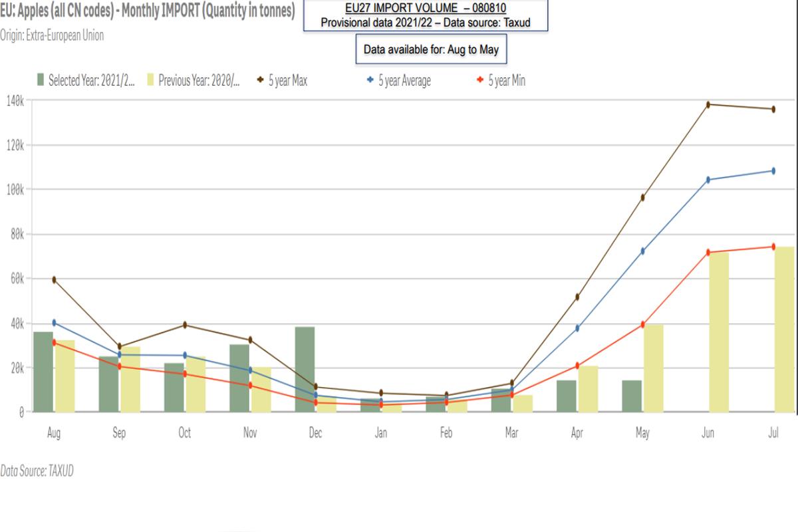This screenshot has width=798, height=532.
Task: Click the 5 year Max point for Aug
Action: (x=54, y=279)
